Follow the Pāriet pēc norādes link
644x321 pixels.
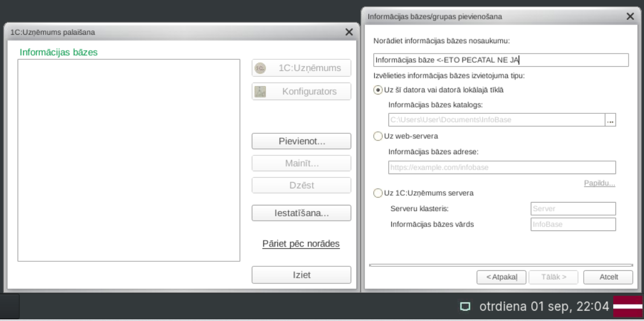click(301, 244)
